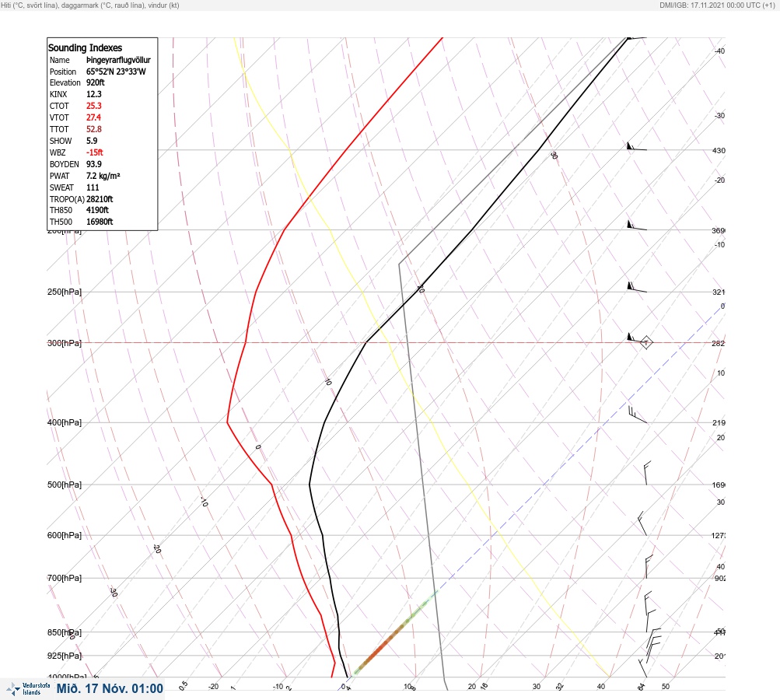780x700 pixels.
Task: Select the WBZ value -15ft
Action: (95, 152)
